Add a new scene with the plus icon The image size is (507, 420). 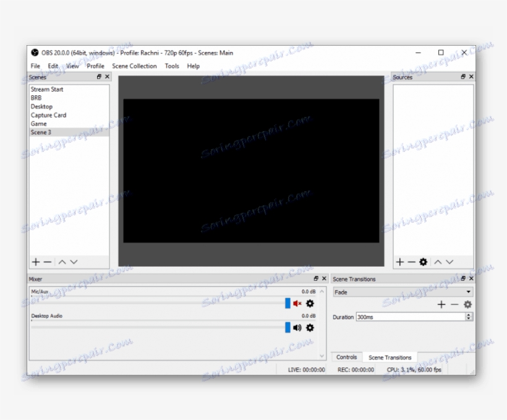(35, 262)
